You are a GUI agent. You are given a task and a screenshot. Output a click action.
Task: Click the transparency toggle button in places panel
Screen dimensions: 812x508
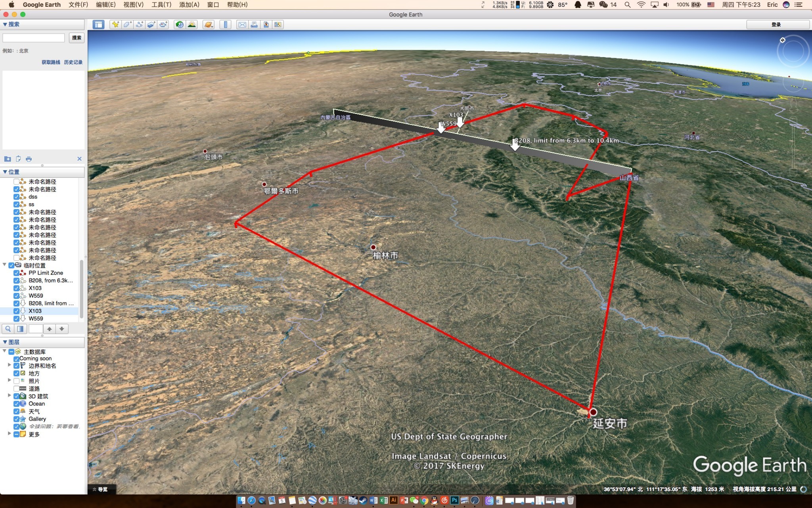[x=20, y=329]
